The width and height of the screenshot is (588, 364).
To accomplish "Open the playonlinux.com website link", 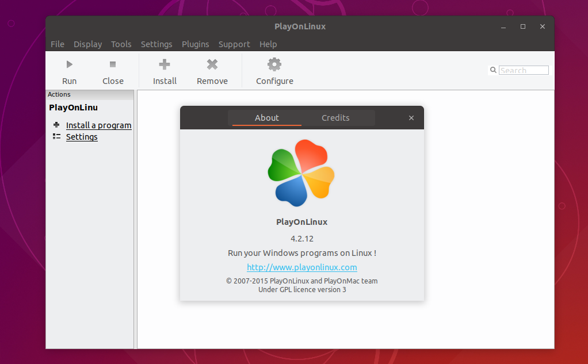I will point(302,267).
